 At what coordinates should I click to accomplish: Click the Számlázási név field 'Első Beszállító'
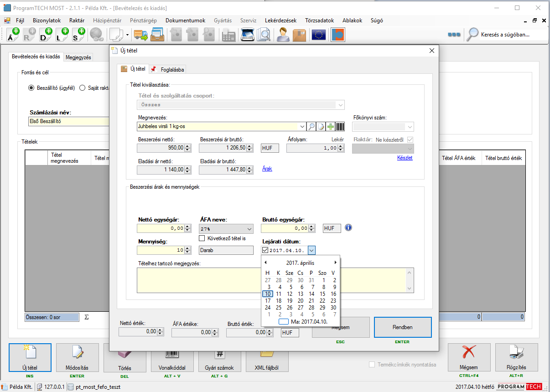click(x=68, y=122)
